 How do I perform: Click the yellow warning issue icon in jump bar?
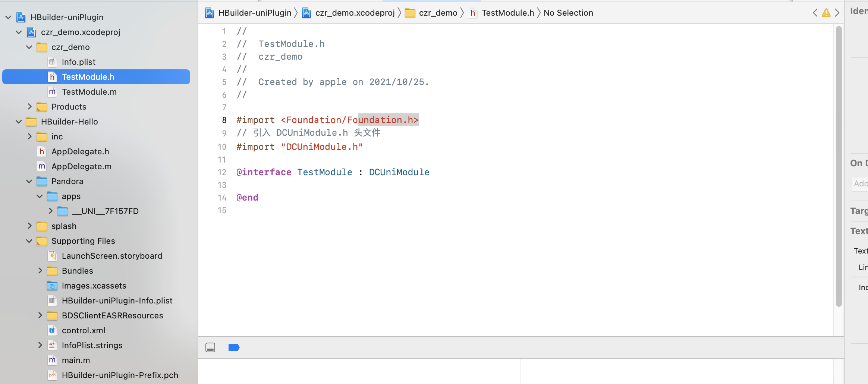[x=826, y=13]
